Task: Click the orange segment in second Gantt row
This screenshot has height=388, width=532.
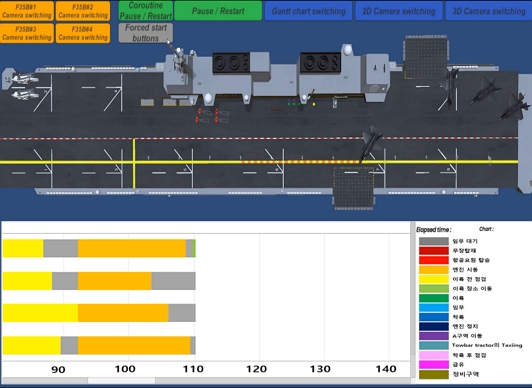Action: pyautogui.click(x=115, y=281)
